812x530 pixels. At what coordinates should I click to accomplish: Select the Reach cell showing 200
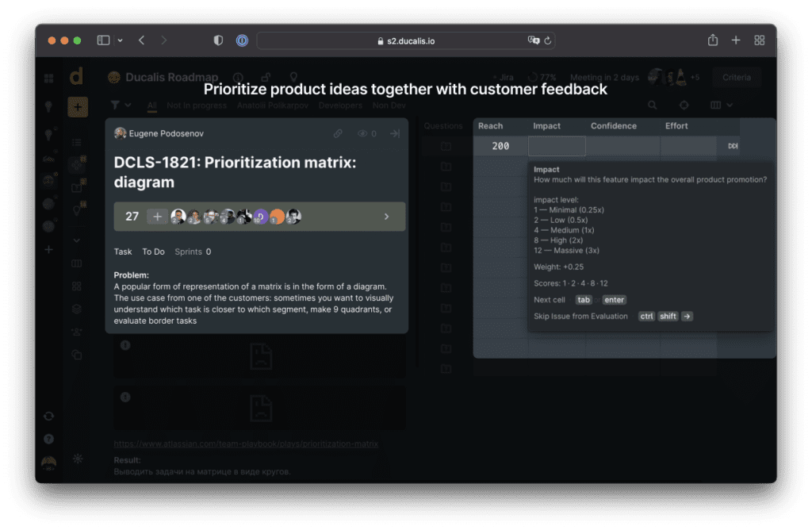500,146
